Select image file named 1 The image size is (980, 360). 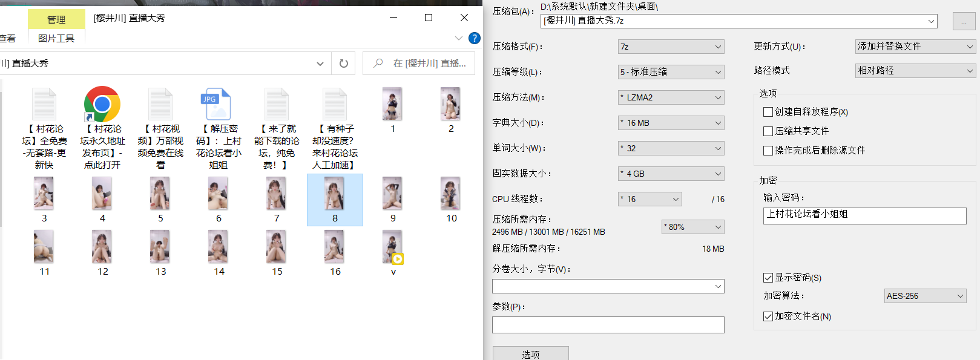click(393, 111)
